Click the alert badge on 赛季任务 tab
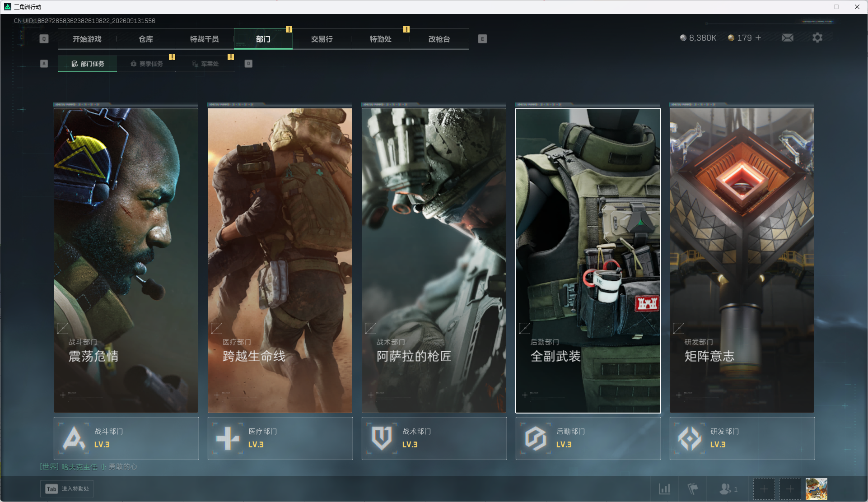The width and height of the screenshot is (868, 502). [172, 57]
